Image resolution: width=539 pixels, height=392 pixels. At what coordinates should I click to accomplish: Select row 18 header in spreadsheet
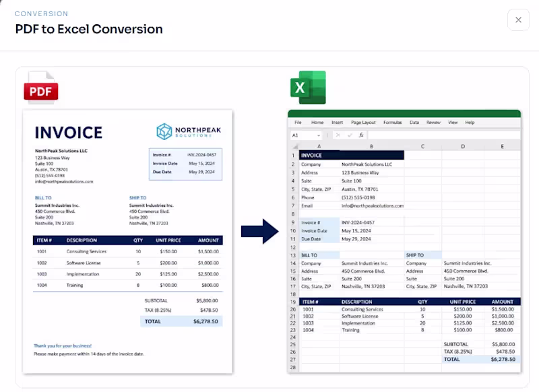tap(293, 294)
